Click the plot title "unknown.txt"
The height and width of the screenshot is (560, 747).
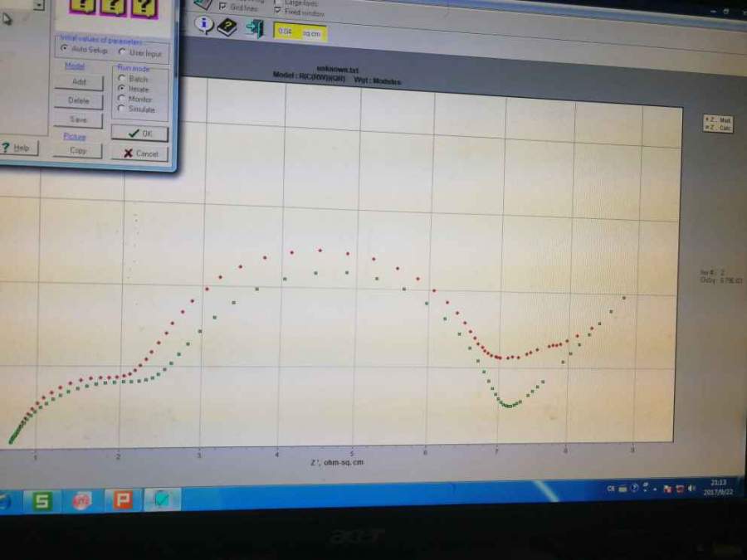pos(337,70)
